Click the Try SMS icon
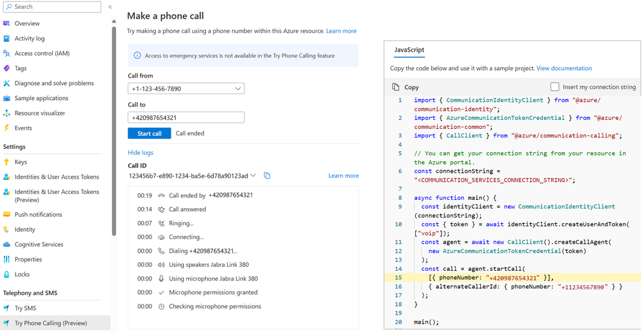Viewport: 644px width, 334px height. [x=6, y=308]
